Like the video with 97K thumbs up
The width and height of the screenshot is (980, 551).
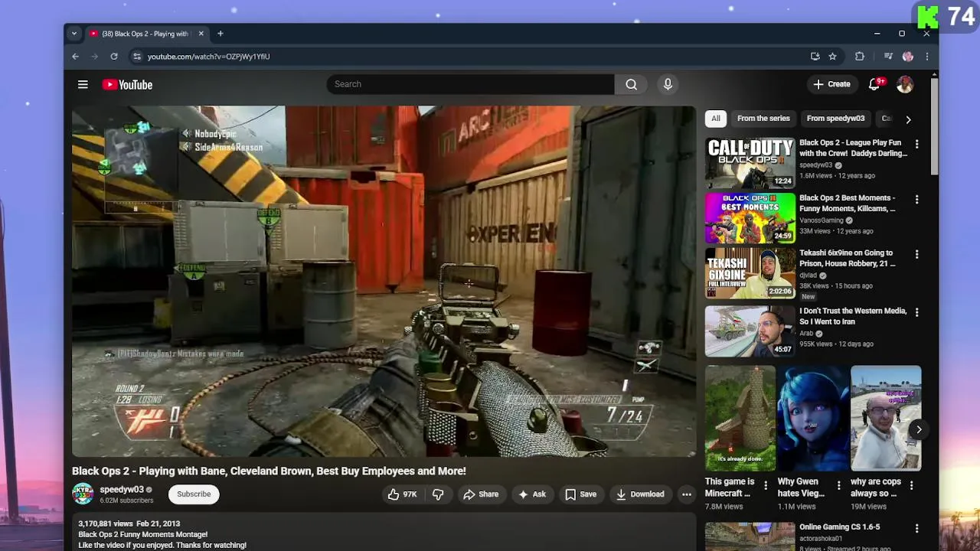coord(402,494)
